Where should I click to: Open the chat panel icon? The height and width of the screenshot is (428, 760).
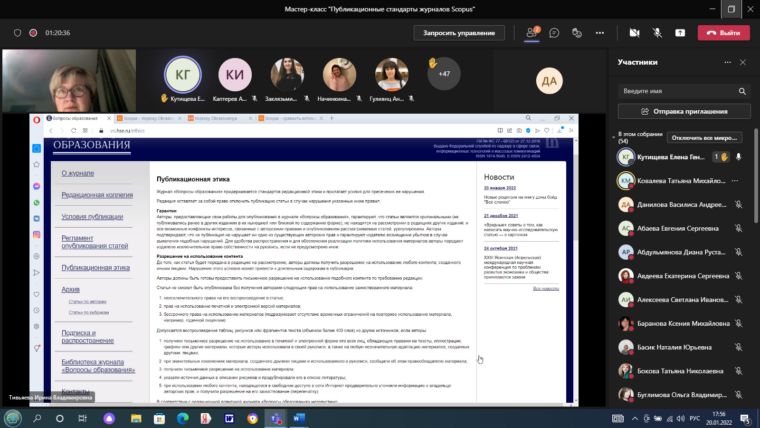(x=554, y=33)
